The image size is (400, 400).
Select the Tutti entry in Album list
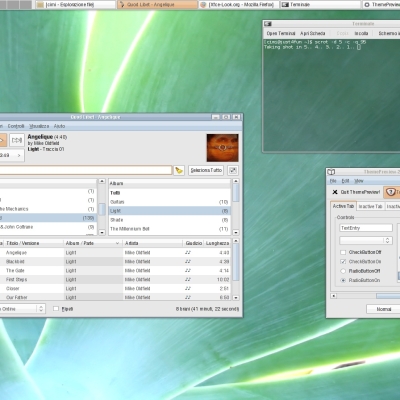pos(169,193)
